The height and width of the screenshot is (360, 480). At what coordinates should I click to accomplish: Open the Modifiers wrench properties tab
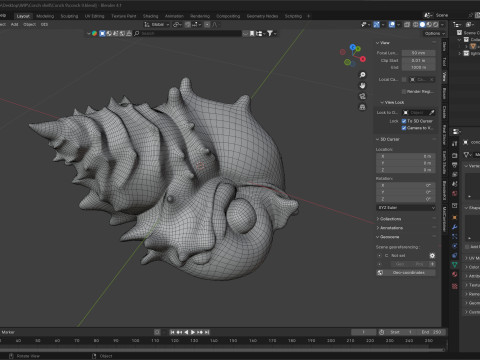click(x=455, y=227)
